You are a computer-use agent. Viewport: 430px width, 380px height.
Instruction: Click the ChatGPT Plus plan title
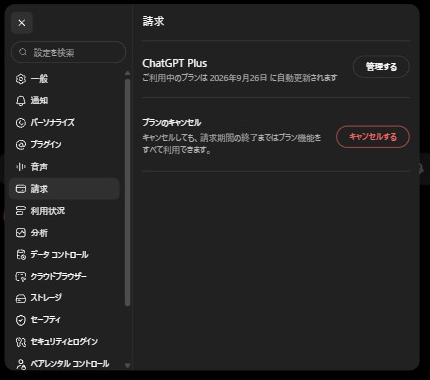[x=175, y=63]
